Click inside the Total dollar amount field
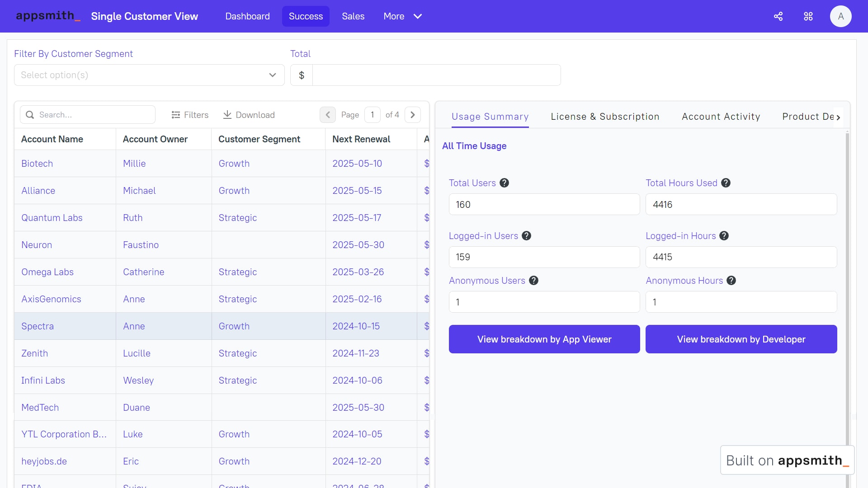 (436, 75)
